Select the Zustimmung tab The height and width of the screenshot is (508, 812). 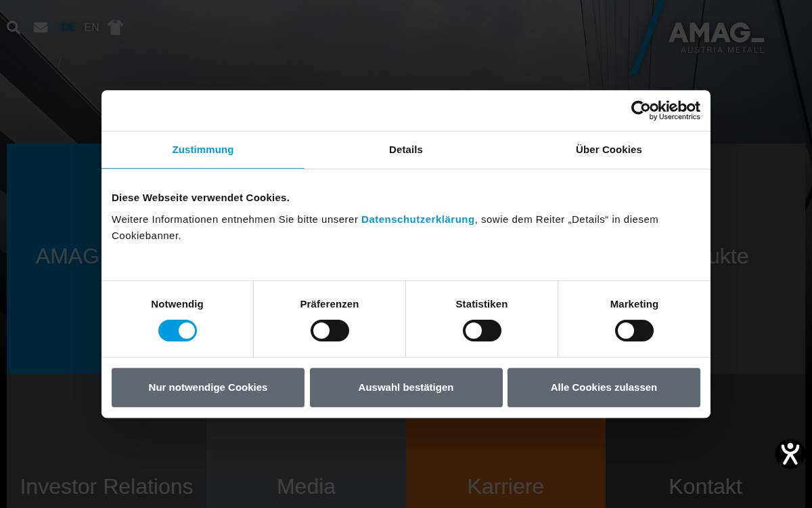(x=203, y=150)
